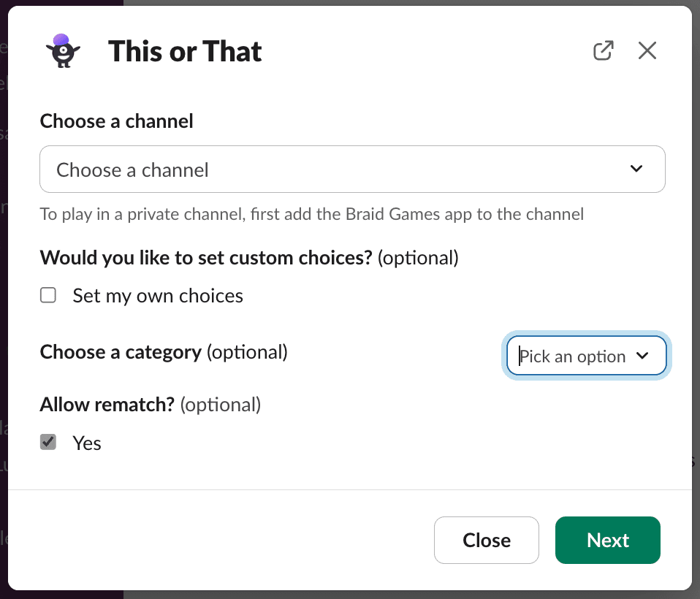This screenshot has width=700, height=599.
Task: Open the modal in a new window
Action: [603, 50]
